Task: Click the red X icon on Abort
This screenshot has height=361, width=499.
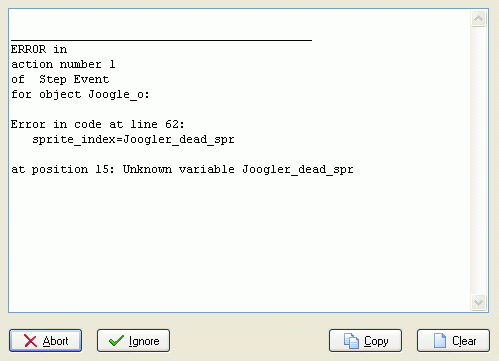Action: tap(30, 341)
